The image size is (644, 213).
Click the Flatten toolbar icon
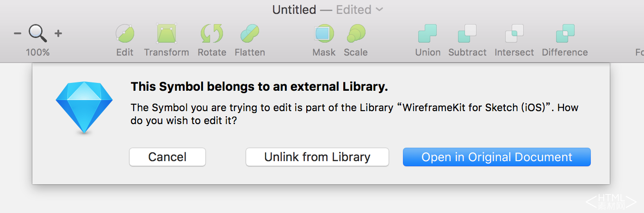[250, 33]
